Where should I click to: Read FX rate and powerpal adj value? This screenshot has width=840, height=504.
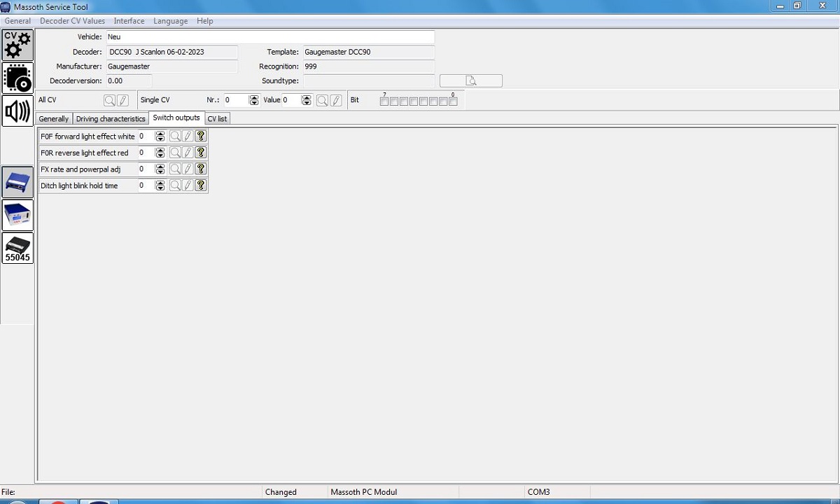tap(175, 169)
